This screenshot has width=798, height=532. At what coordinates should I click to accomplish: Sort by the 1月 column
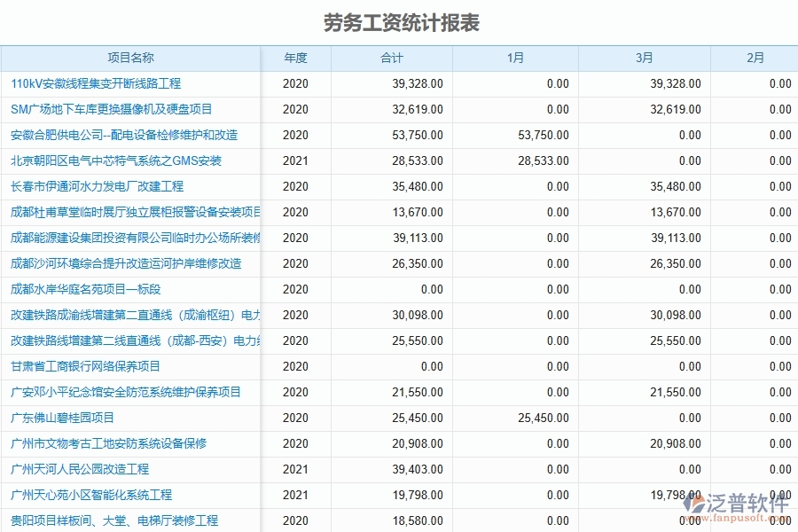[516, 58]
